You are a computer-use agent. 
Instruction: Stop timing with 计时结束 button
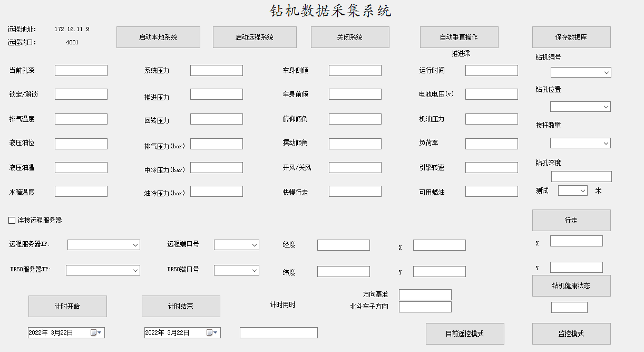coord(181,306)
